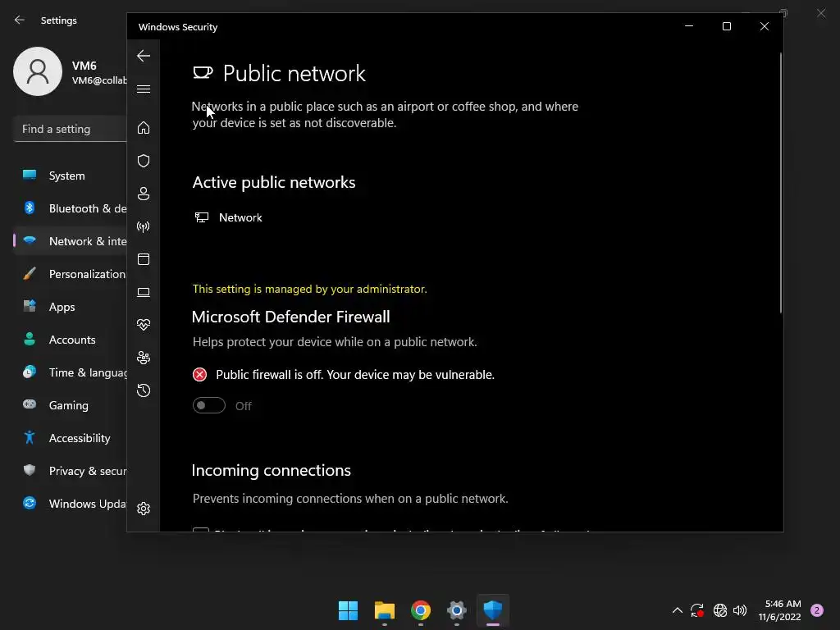Open the Windows Security hamburger menu
Screen dimensions: 840x630
click(x=143, y=89)
